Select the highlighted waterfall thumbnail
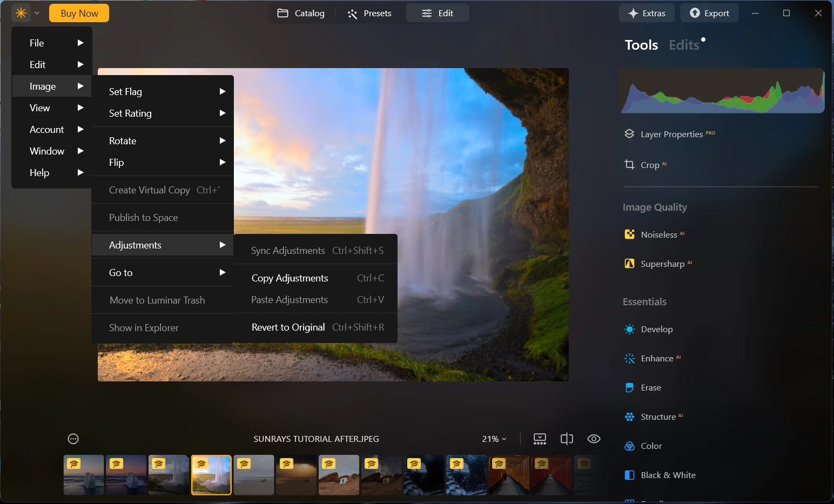834x504 pixels. pyautogui.click(x=211, y=475)
